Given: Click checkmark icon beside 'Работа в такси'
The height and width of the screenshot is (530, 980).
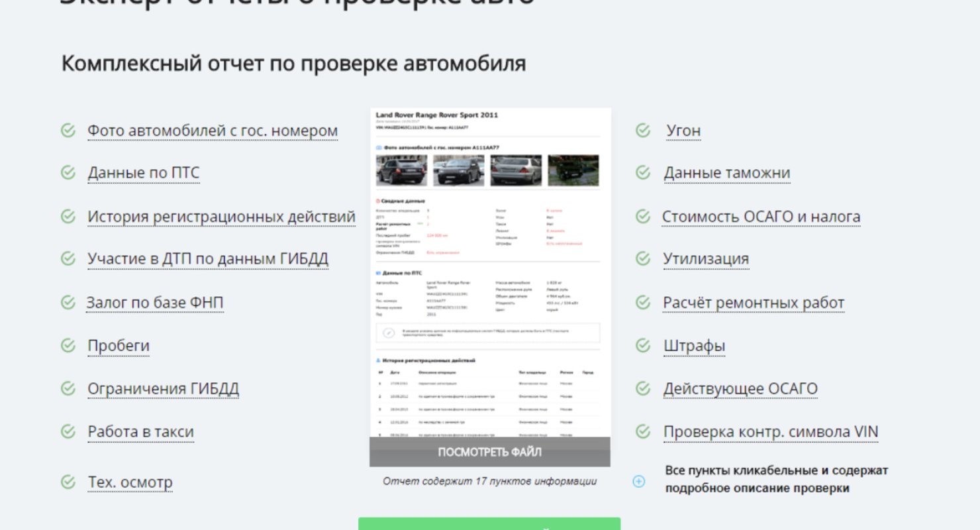Looking at the screenshot, I should [68, 431].
